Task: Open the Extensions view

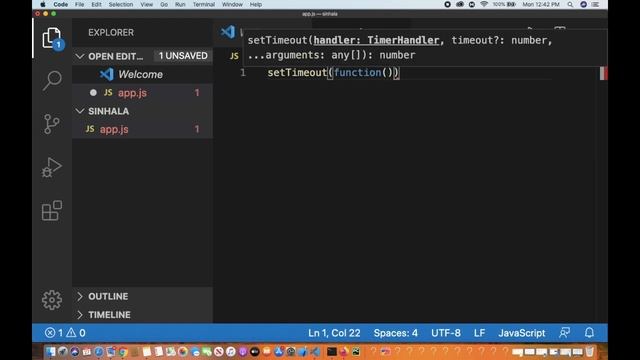Action: point(52,211)
